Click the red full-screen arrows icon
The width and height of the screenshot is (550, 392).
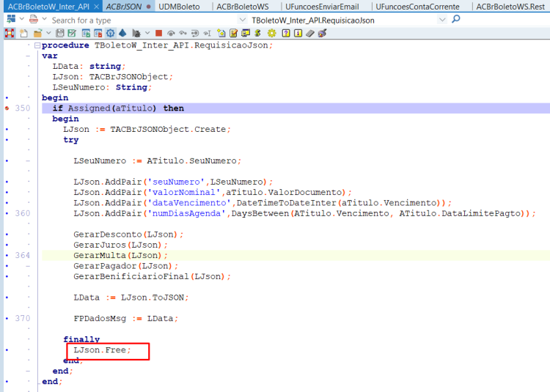(x=10, y=33)
